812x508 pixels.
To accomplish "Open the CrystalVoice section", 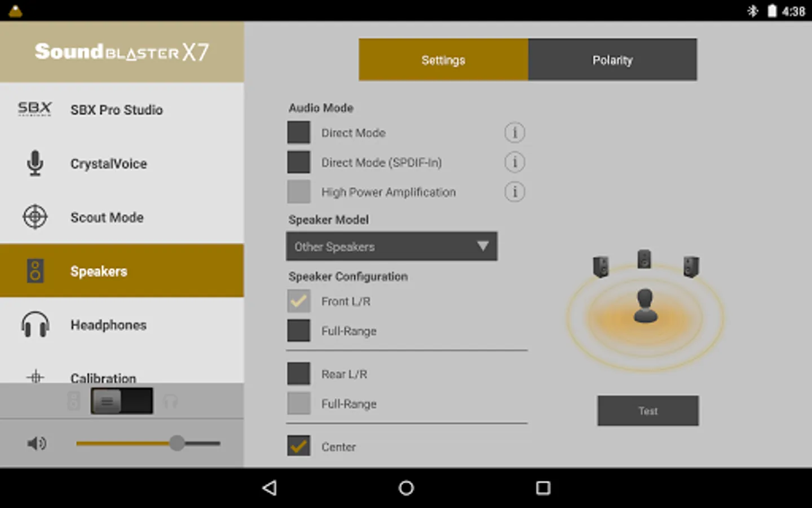I will click(122, 163).
